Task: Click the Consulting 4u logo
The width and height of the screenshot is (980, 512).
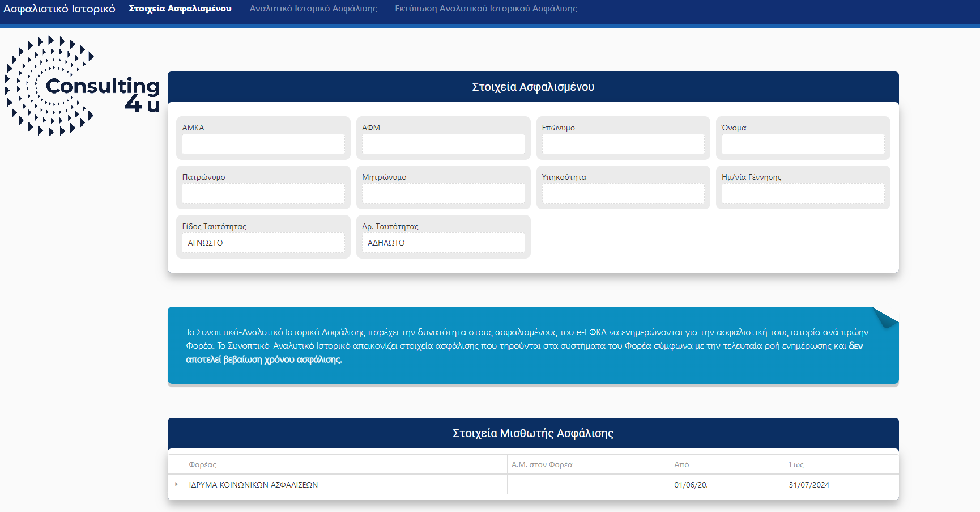Action: pyautogui.click(x=82, y=86)
